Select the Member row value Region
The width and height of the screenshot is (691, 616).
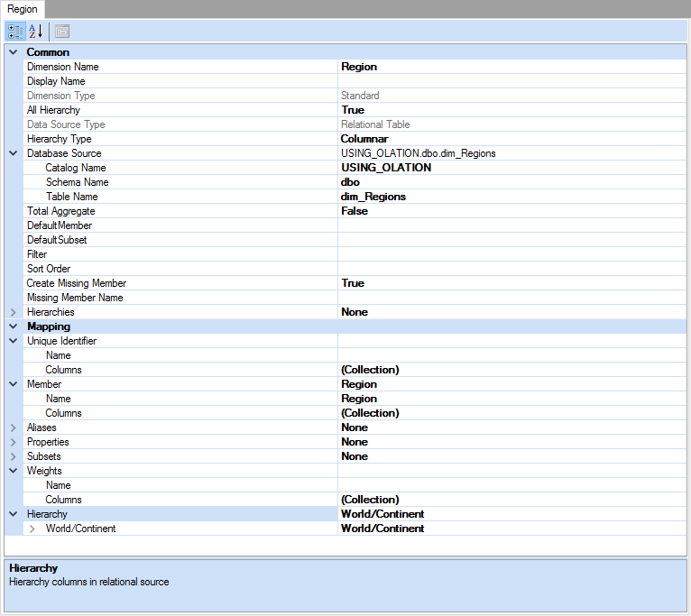pyautogui.click(x=512, y=384)
